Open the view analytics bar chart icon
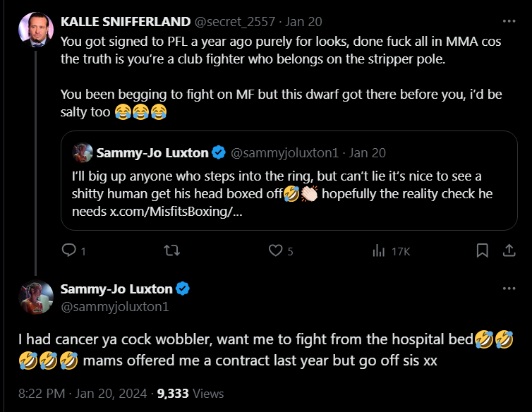The width and height of the screenshot is (532, 412). click(379, 250)
